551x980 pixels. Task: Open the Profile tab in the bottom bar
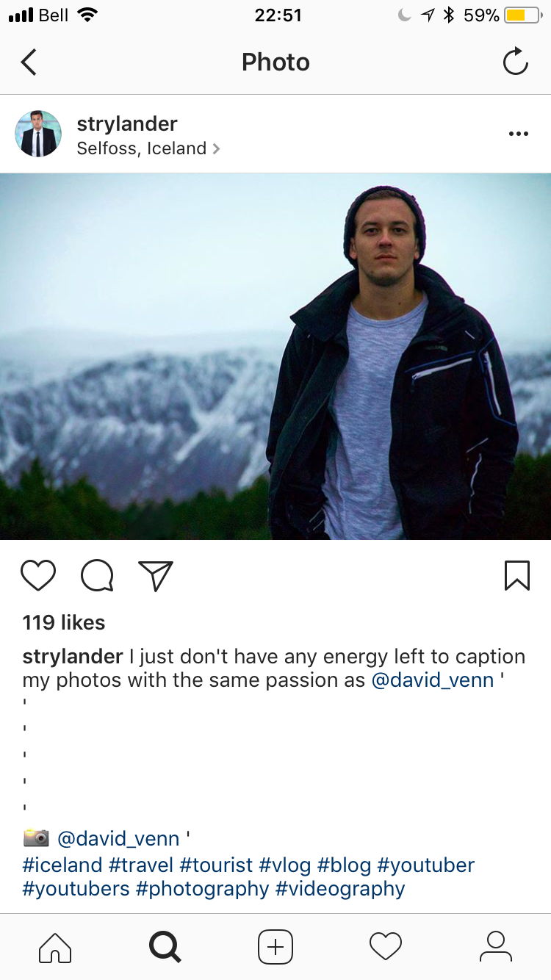(496, 947)
